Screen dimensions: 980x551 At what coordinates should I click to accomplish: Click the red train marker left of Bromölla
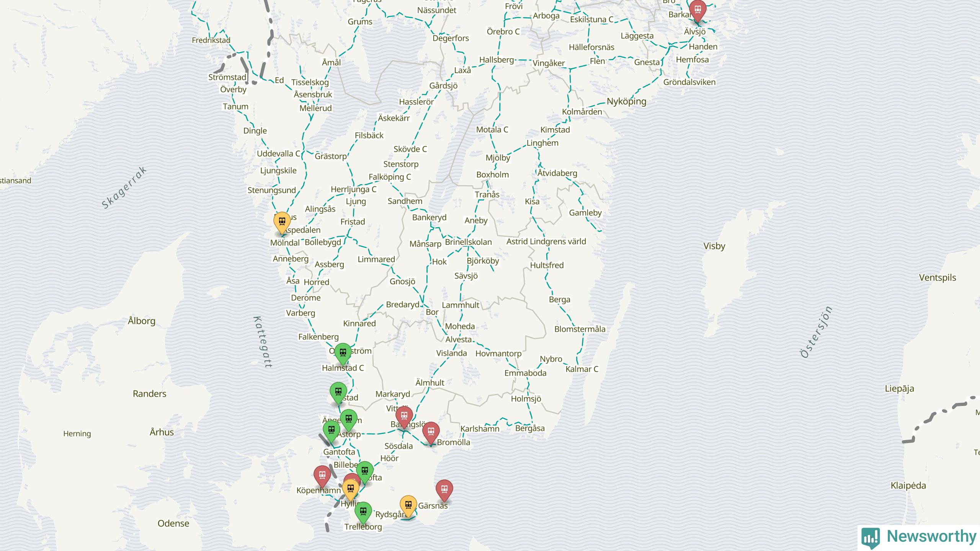click(431, 432)
